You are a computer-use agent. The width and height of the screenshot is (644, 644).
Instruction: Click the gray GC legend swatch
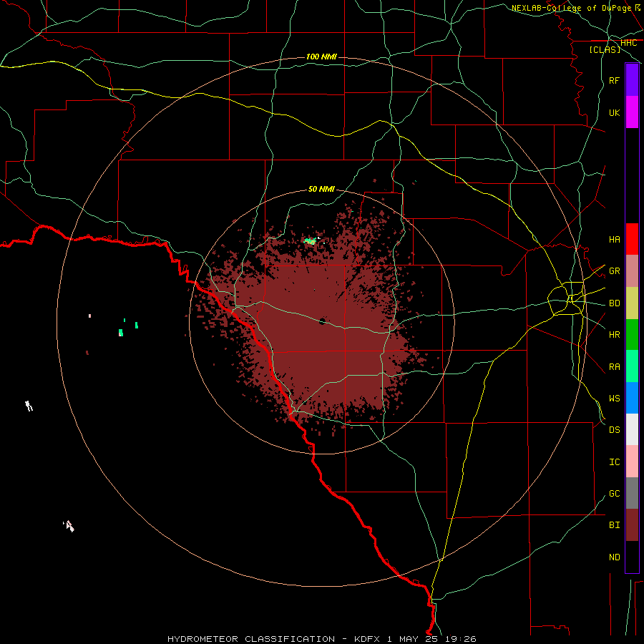click(632, 493)
